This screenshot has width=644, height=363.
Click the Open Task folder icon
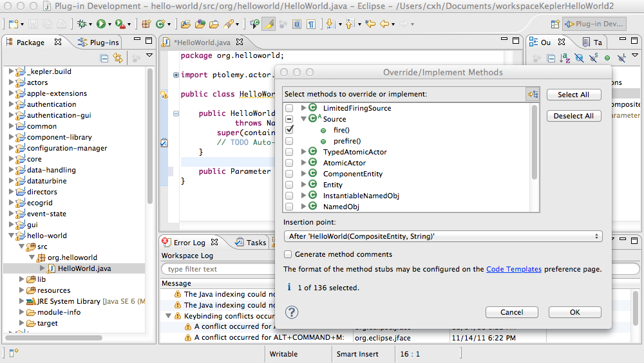214,24
